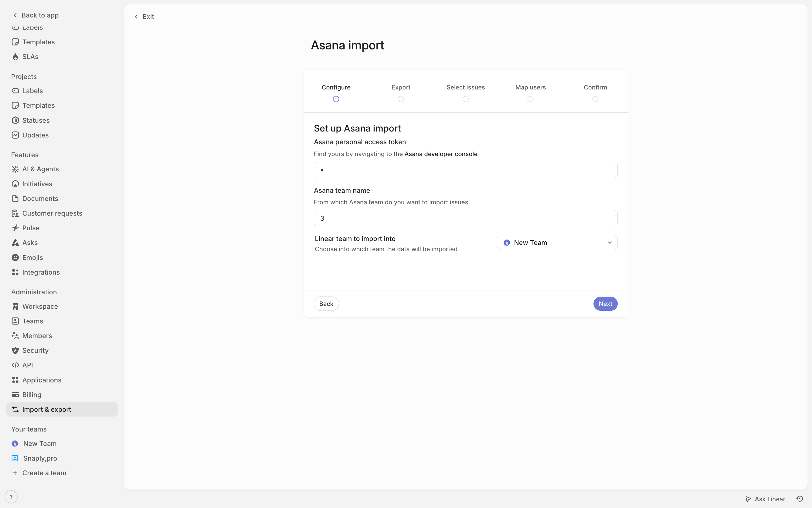Click the Workspace building icon
Screen dimensions: 812x508
15,306
